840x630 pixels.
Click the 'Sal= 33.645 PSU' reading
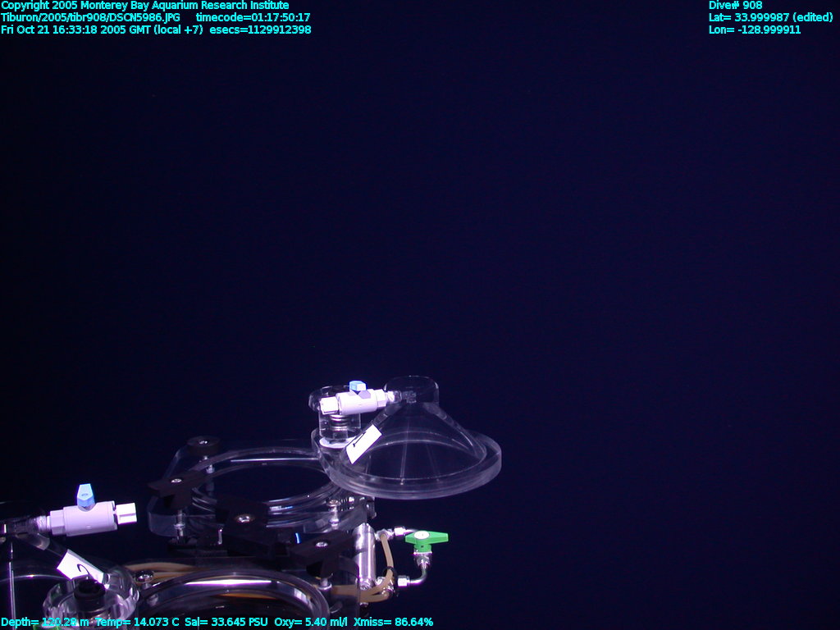pyautogui.click(x=226, y=622)
